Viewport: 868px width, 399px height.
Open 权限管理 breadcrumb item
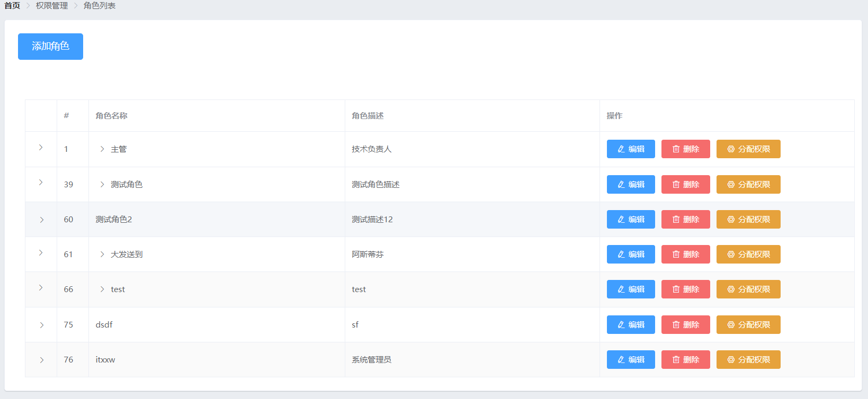52,6
